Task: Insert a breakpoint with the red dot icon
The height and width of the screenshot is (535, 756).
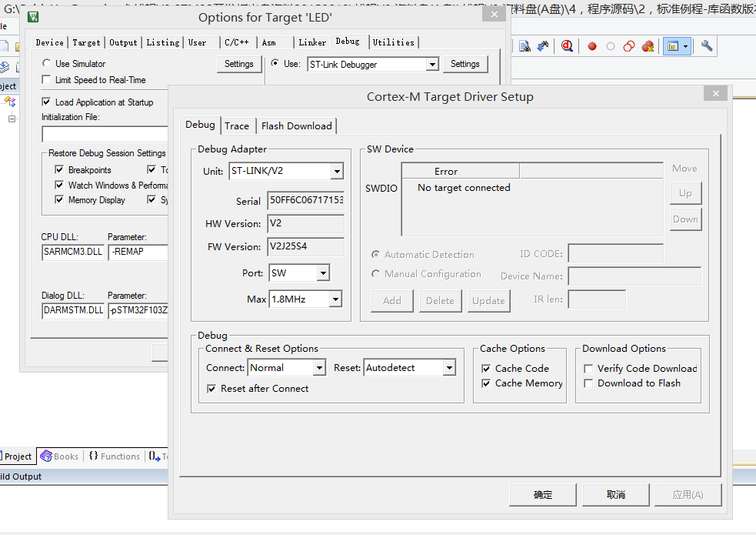Action: tap(592, 46)
